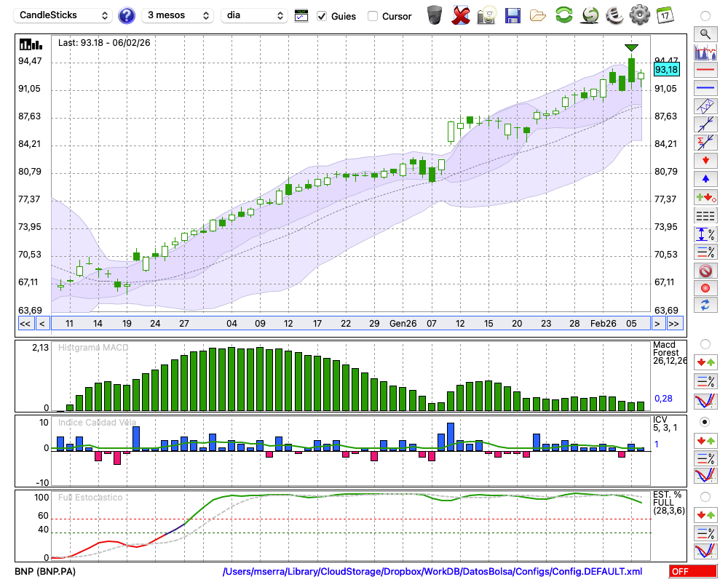728x582 pixels.
Task: Click the red down arrow marker tool
Action: click(705, 159)
